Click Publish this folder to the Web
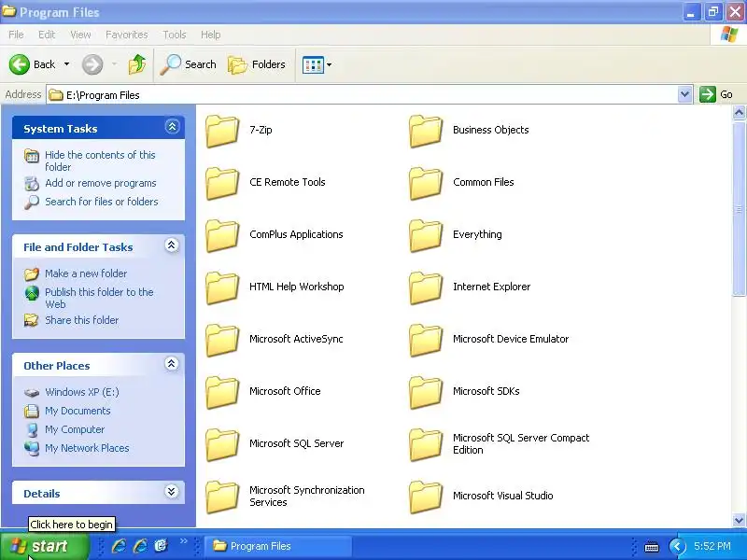The image size is (747, 560). pyautogui.click(x=99, y=298)
